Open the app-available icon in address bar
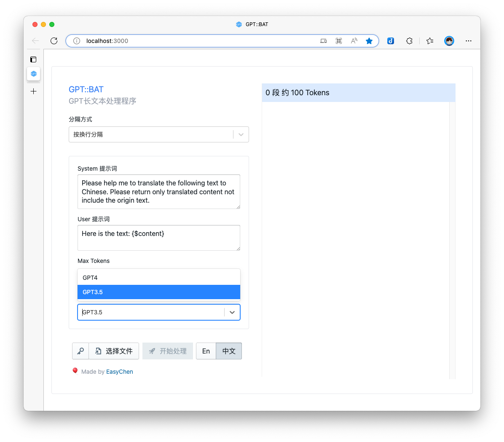This screenshot has height=442, width=504. coord(323,41)
